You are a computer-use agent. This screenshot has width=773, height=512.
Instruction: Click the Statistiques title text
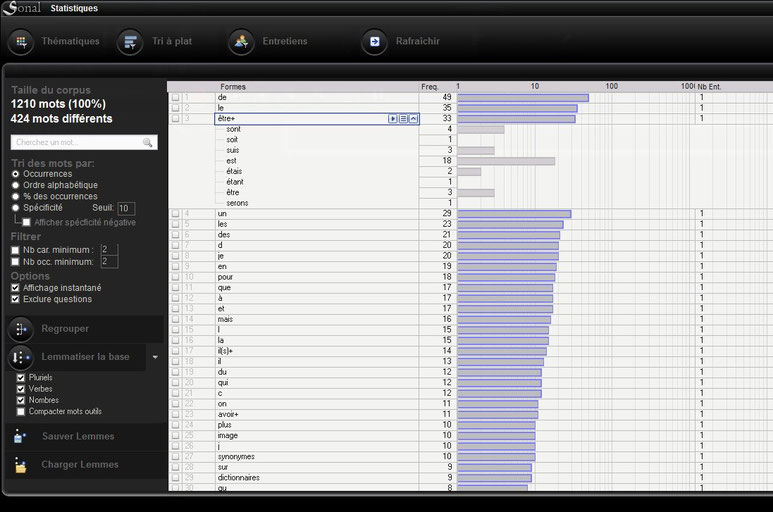74,8
